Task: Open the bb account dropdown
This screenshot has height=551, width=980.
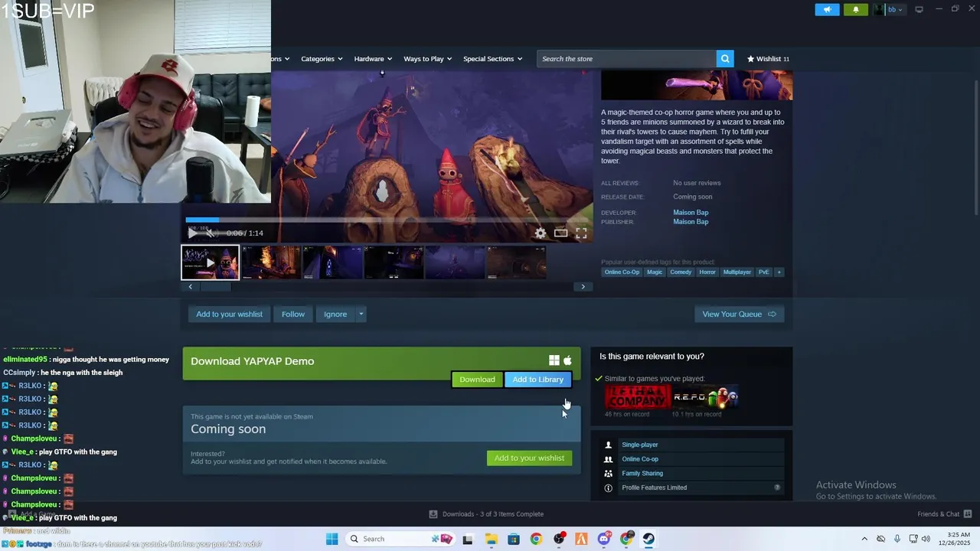Action: [890, 10]
